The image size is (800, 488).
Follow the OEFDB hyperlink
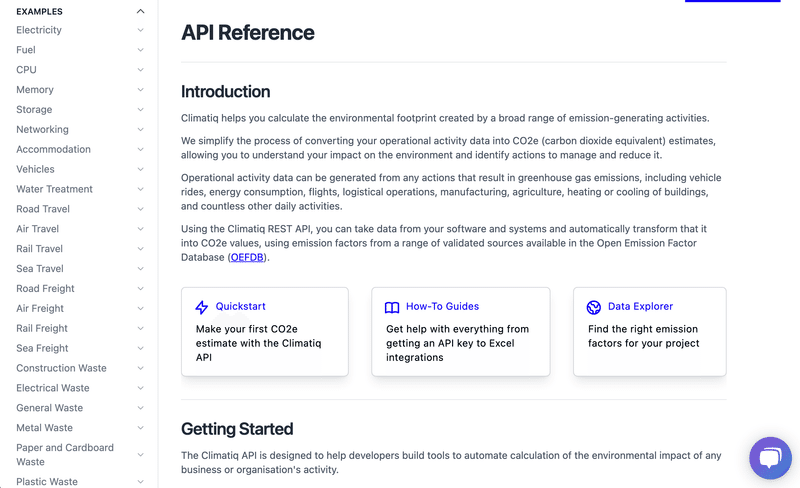(247, 257)
